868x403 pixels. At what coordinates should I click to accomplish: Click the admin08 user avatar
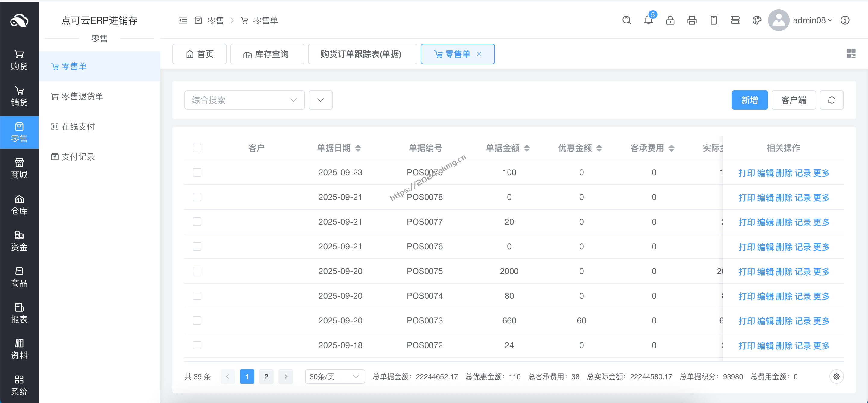(778, 20)
